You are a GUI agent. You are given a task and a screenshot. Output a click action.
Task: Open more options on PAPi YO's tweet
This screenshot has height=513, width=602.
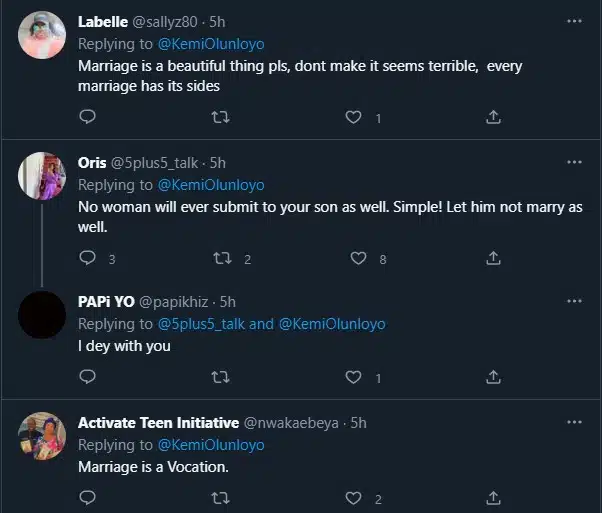[x=574, y=301]
